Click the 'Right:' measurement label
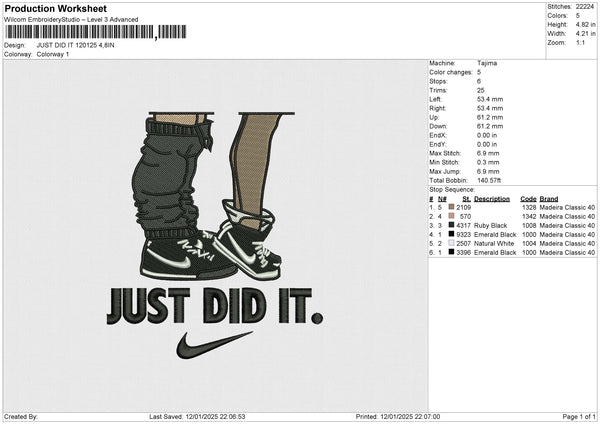The image size is (600, 424). [437, 108]
